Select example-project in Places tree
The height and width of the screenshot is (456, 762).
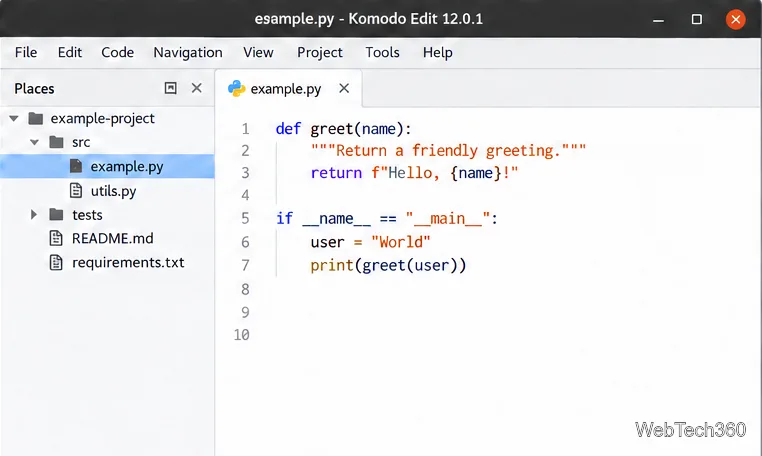tap(102, 119)
